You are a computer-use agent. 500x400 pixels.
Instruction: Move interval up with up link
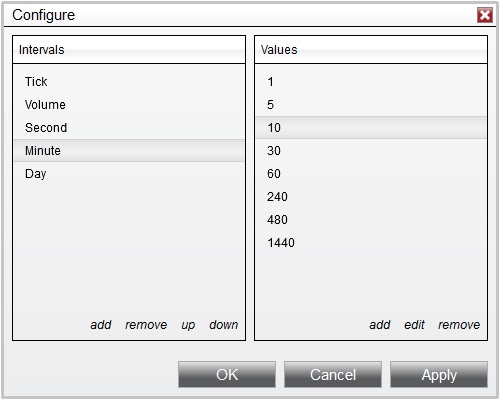coord(188,325)
